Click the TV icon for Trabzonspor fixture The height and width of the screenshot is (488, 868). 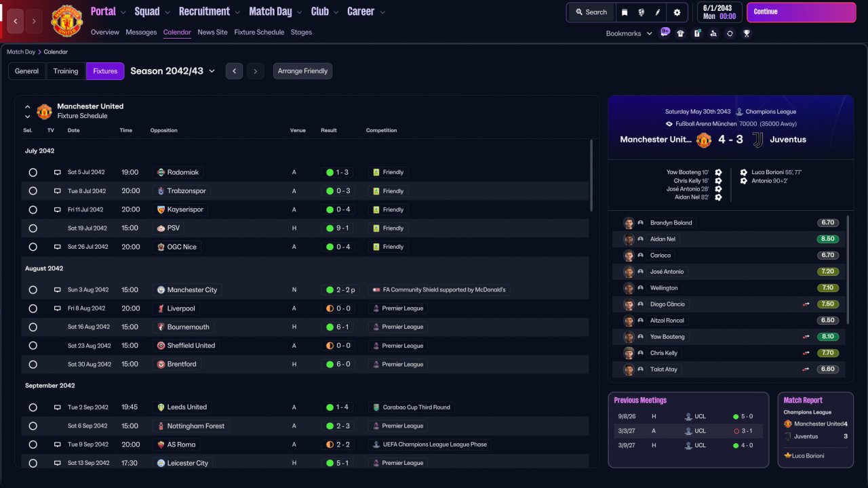click(x=58, y=191)
